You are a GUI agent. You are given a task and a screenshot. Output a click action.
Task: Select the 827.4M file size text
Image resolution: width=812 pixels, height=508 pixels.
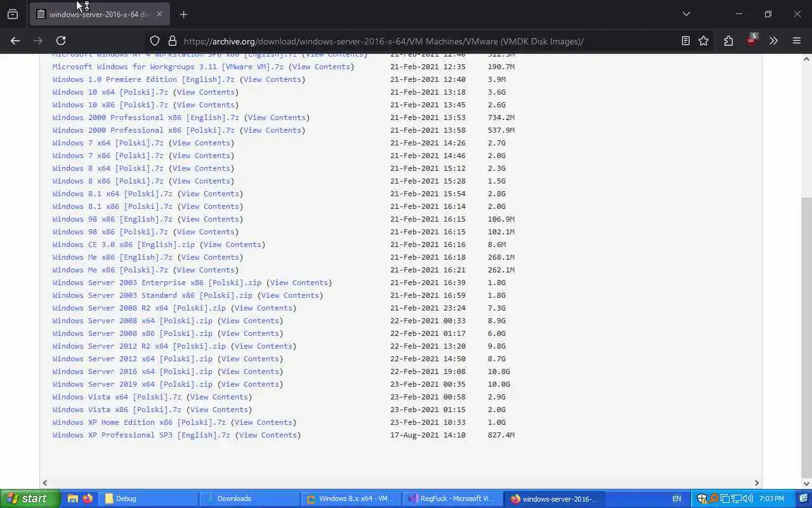point(501,435)
